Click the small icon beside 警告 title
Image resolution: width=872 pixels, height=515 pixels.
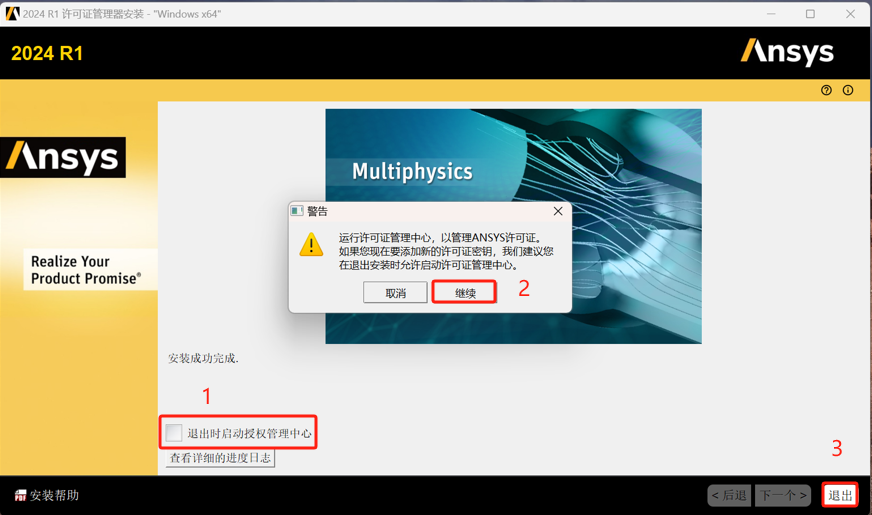pos(297,211)
